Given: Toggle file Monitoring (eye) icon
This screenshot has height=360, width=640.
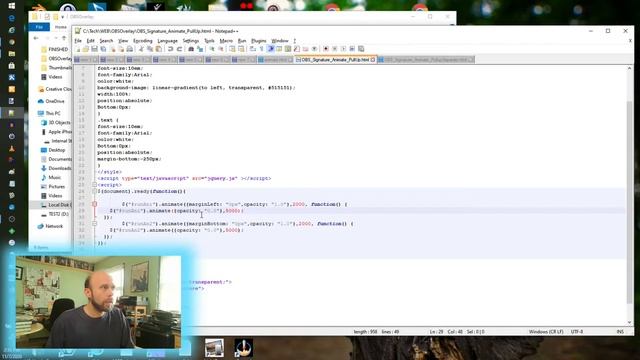Looking at the screenshot, I should [315, 49].
